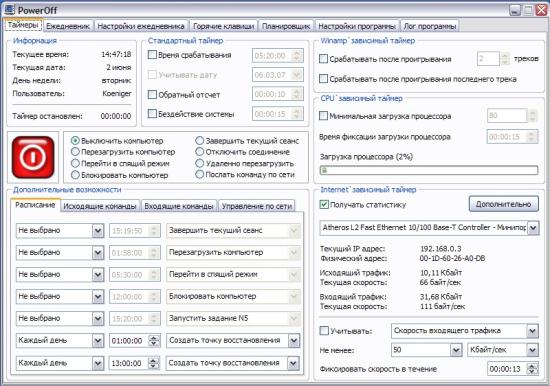Viewport: 550px width, 386px height.
Task: Choose Блокировать компьютер radio option
Action: click(75, 175)
